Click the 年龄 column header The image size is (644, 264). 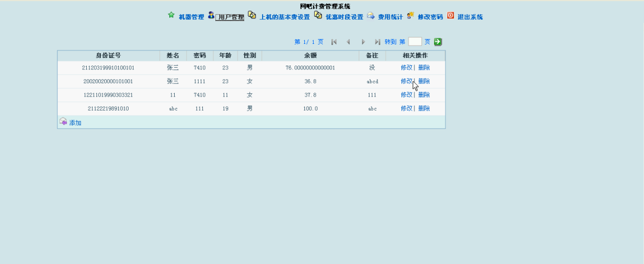(x=225, y=55)
